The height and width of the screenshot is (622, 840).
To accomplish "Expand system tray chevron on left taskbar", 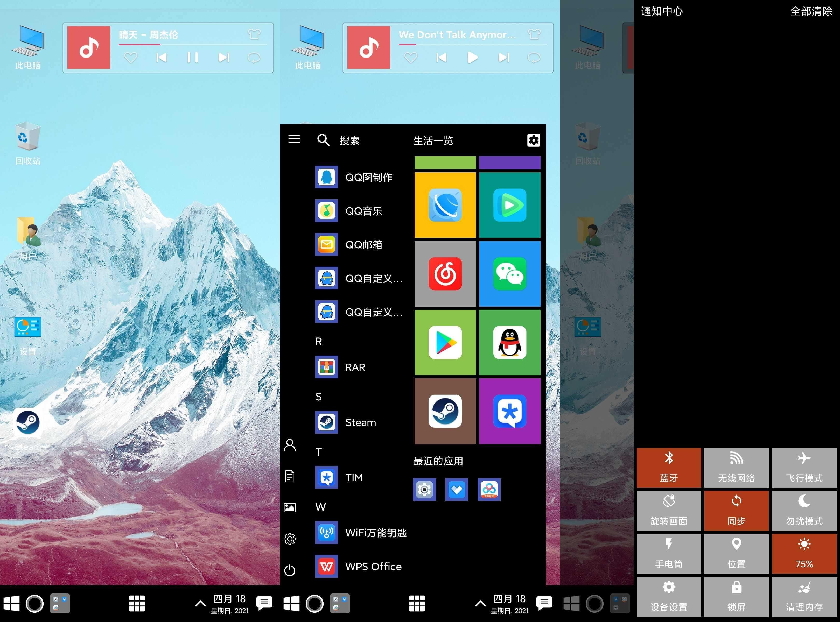I will [200, 604].
